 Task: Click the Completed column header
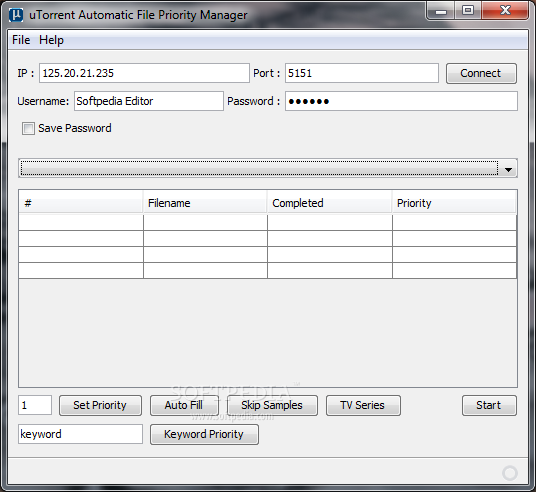[x=330, y=203]
